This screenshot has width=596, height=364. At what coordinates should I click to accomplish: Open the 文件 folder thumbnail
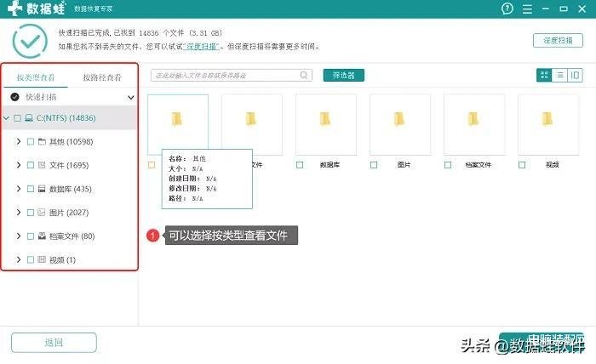click(252, 125)
